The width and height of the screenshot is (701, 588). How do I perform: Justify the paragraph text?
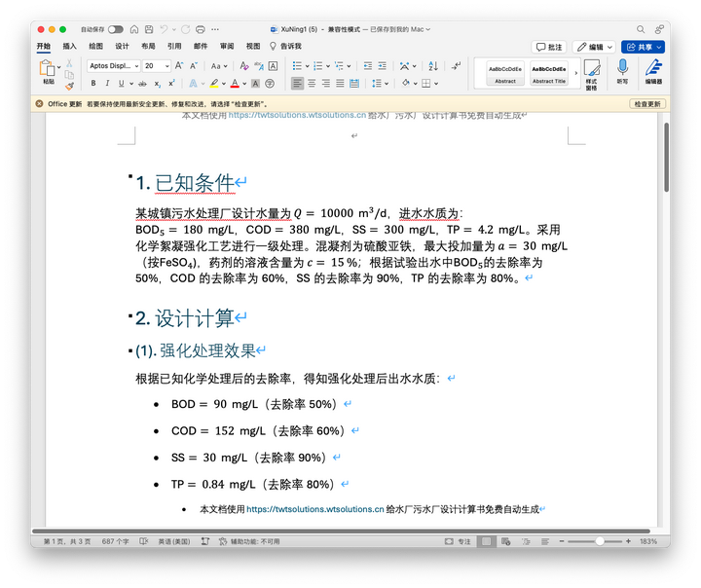point(340,83)
